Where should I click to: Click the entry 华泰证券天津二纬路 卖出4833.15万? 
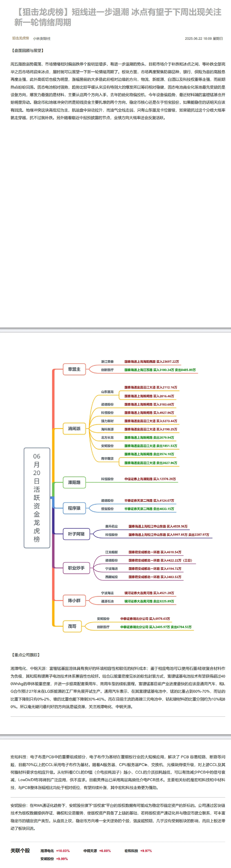pyautogui.click(x=149, y=509)
